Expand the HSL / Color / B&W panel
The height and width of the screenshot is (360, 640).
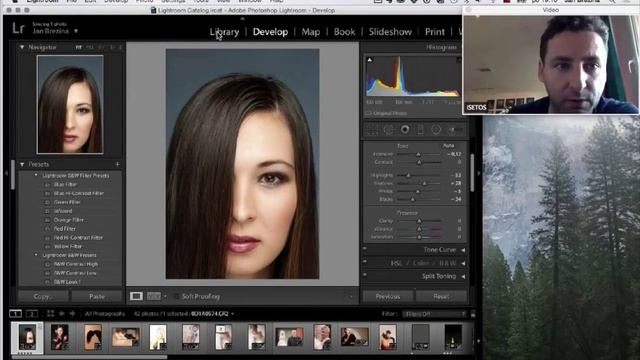pyautogui.click(x=463, y=263)
